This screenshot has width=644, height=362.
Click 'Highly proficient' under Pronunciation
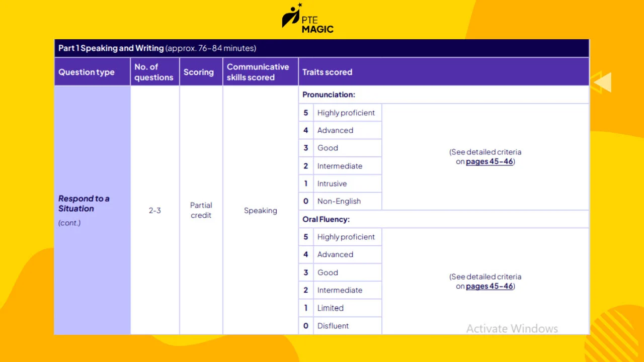pos(346,113)
